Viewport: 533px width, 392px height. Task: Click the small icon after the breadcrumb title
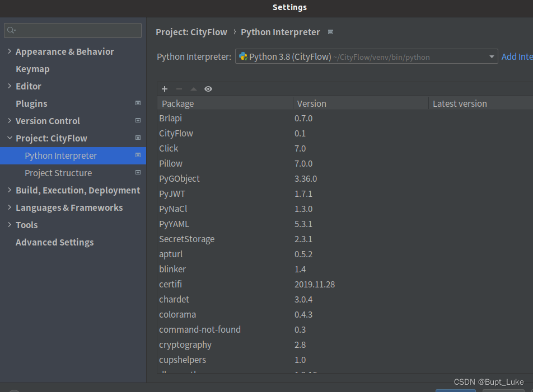point(330,32)
